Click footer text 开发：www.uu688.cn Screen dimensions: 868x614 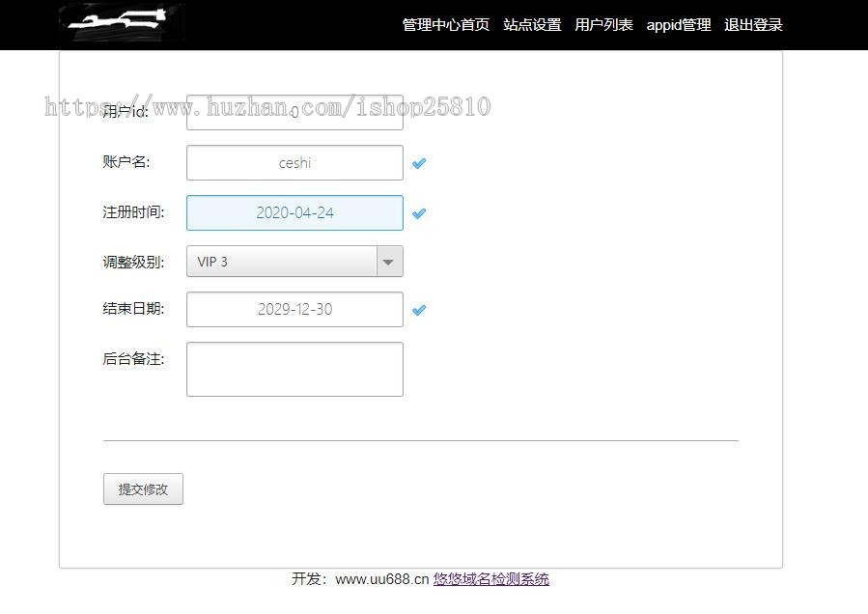point(360,579)
